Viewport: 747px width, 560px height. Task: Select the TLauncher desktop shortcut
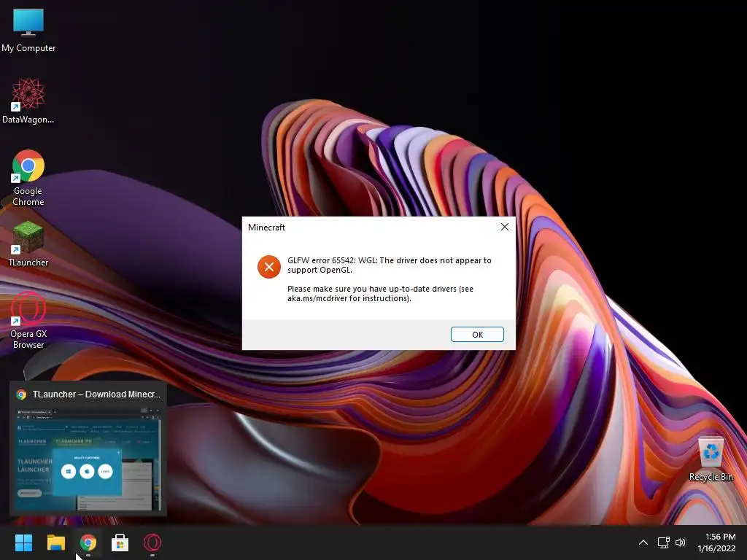(28, 244)
